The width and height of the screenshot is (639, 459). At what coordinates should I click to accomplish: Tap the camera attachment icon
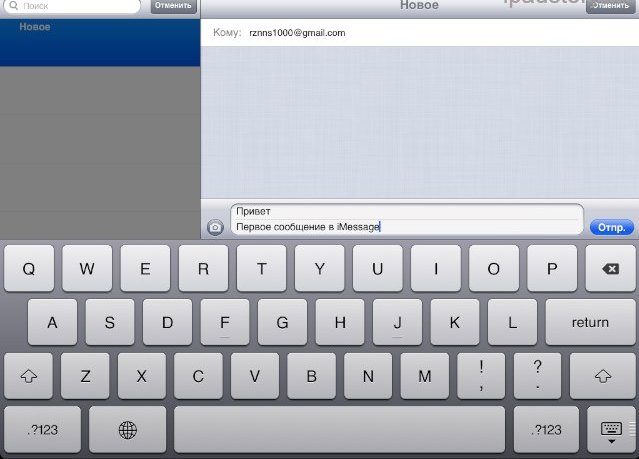coord(215,227)
